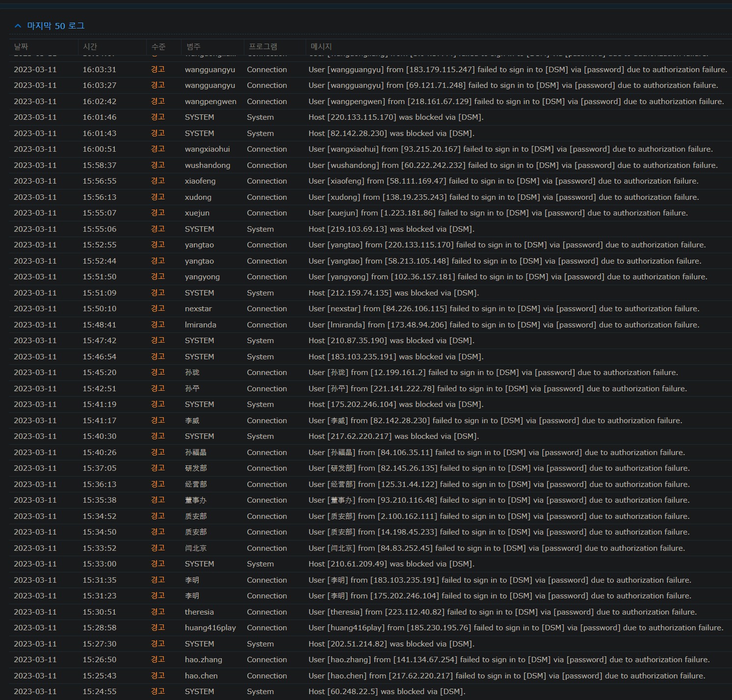Click the 质安部 row at 15:34:50
Screen dimensions: 732x700
click(x=370, y=532)
